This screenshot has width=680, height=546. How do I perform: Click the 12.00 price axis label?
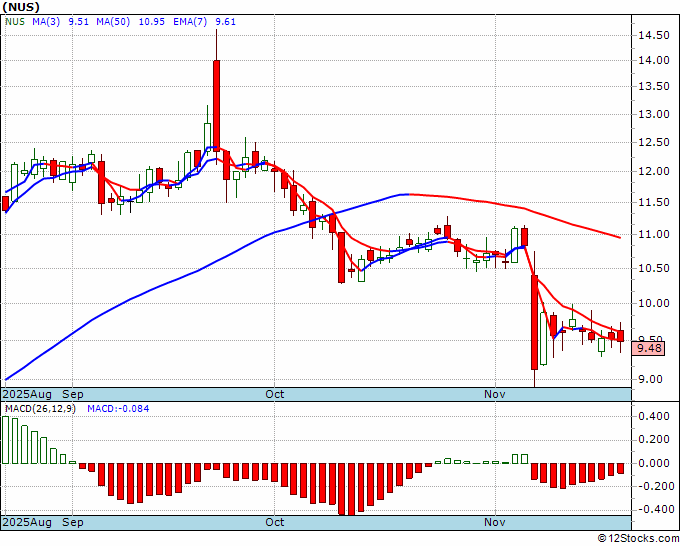point(654,171)
